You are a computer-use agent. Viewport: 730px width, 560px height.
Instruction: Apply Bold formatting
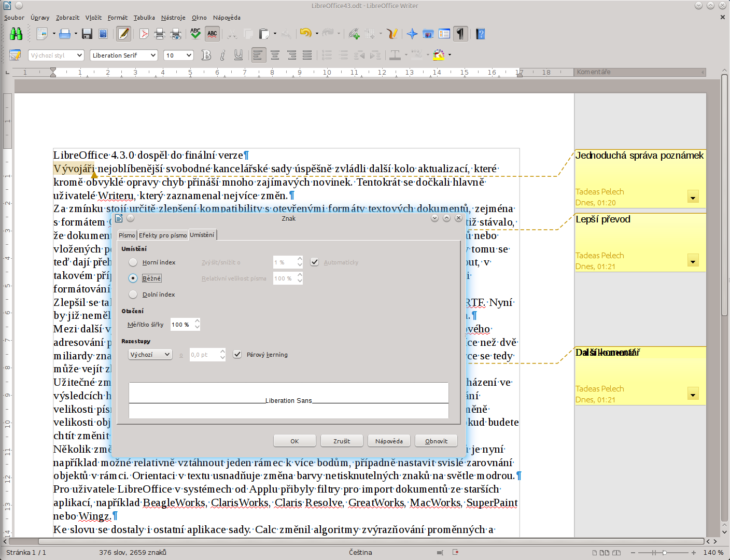[206, 55]
